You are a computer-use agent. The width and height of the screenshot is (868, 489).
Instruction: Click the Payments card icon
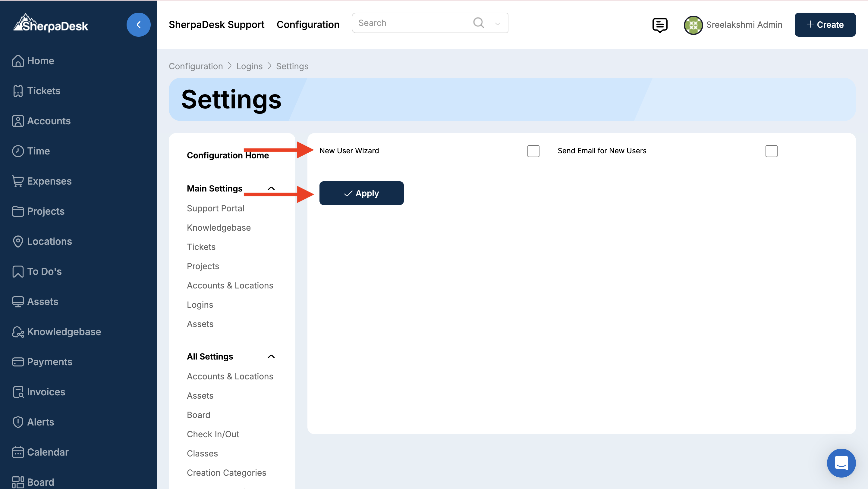(x=18, y=362)
